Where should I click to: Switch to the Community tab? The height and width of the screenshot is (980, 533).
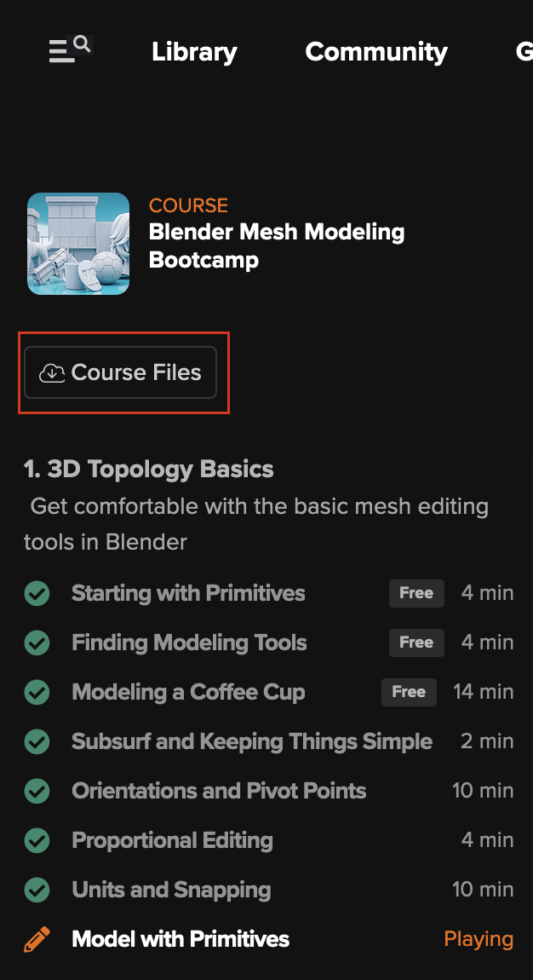tap(375, 51)
